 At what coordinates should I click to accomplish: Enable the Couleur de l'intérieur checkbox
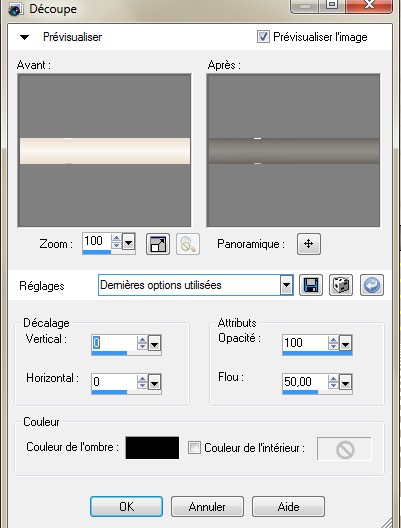[x=194, y=448]
